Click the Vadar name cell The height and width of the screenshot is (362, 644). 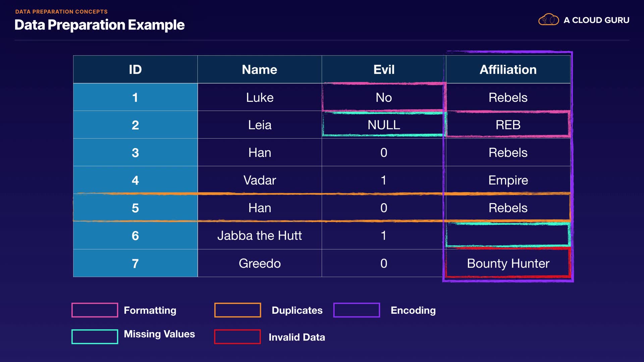point(260,180)
